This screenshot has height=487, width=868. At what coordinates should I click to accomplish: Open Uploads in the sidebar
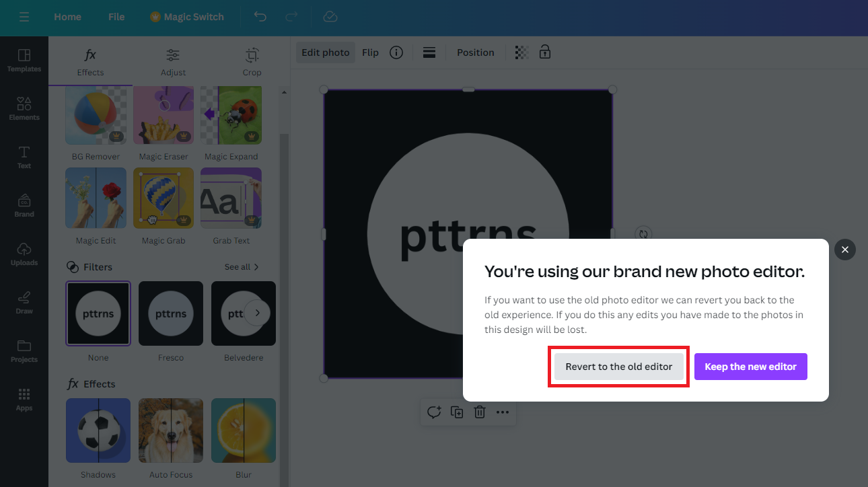point(24,254)
